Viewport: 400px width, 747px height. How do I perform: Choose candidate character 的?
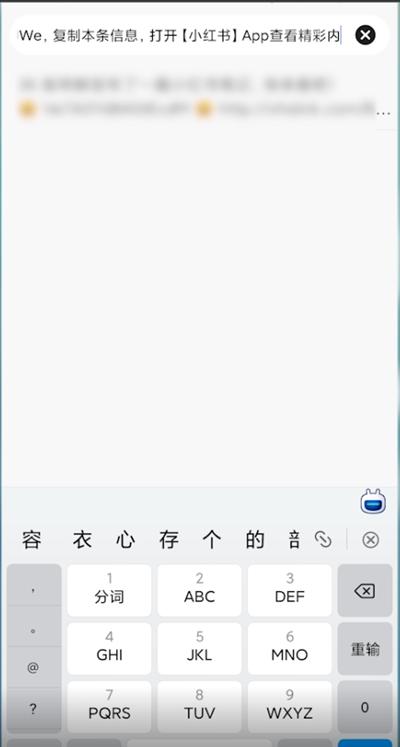255,540
